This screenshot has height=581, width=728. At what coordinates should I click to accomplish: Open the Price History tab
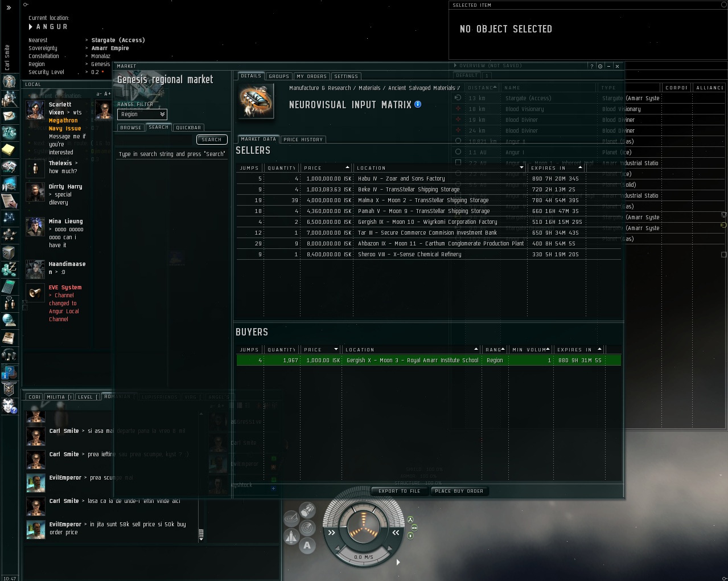303,140
